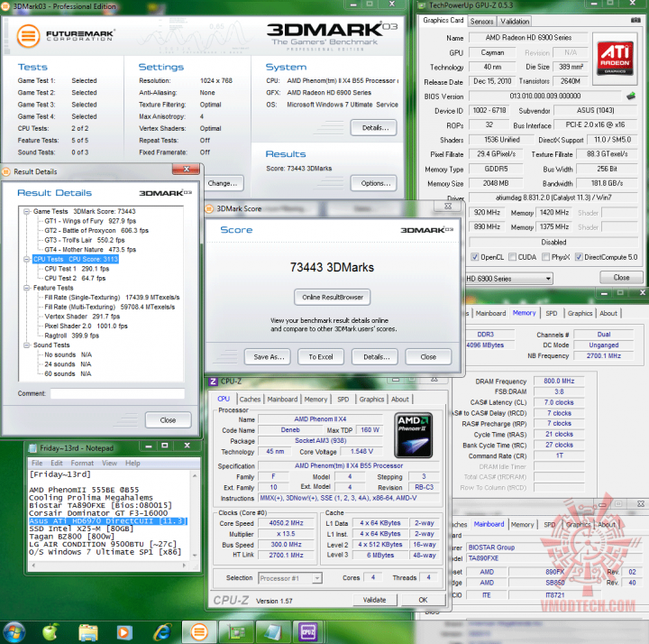Open the green apple taskbar icon
The width and height of the screenshot is (649, 644).
pos(50,632)
